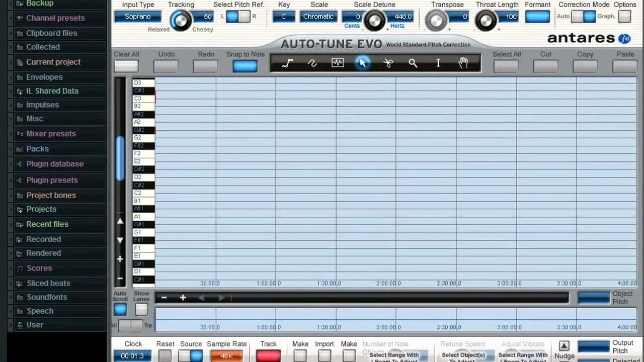
Task: Toggle the Track Pitch button
Action: 268,356
